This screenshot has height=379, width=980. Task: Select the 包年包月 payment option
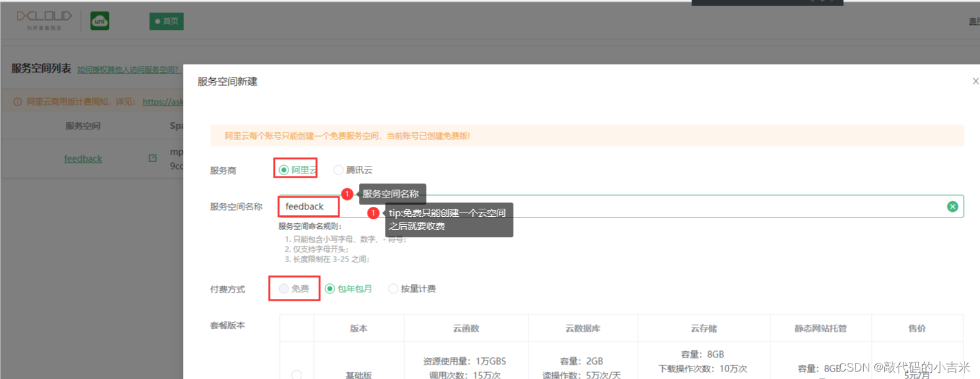(x=330, y=288)
